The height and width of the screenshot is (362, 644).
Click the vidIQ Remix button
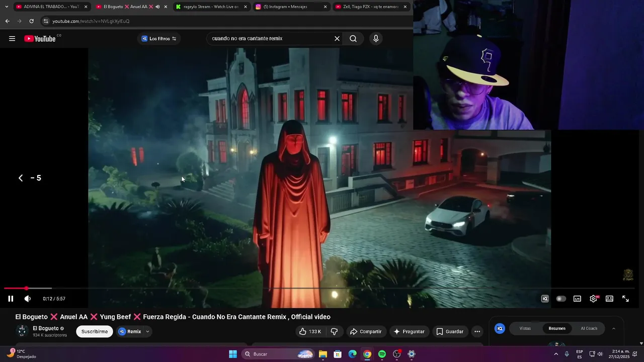pyautogui.click(x=130, y=331)
